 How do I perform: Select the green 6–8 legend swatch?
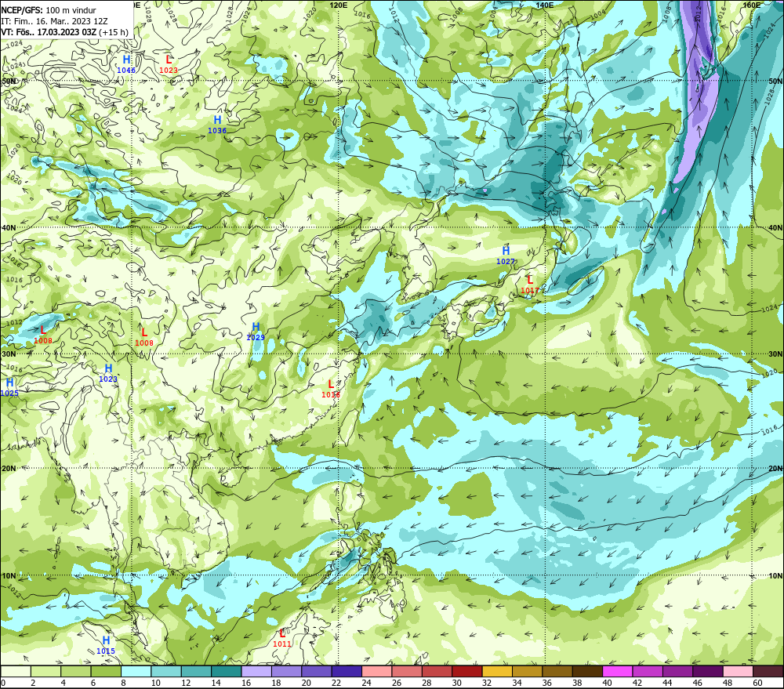pos(106,671)
